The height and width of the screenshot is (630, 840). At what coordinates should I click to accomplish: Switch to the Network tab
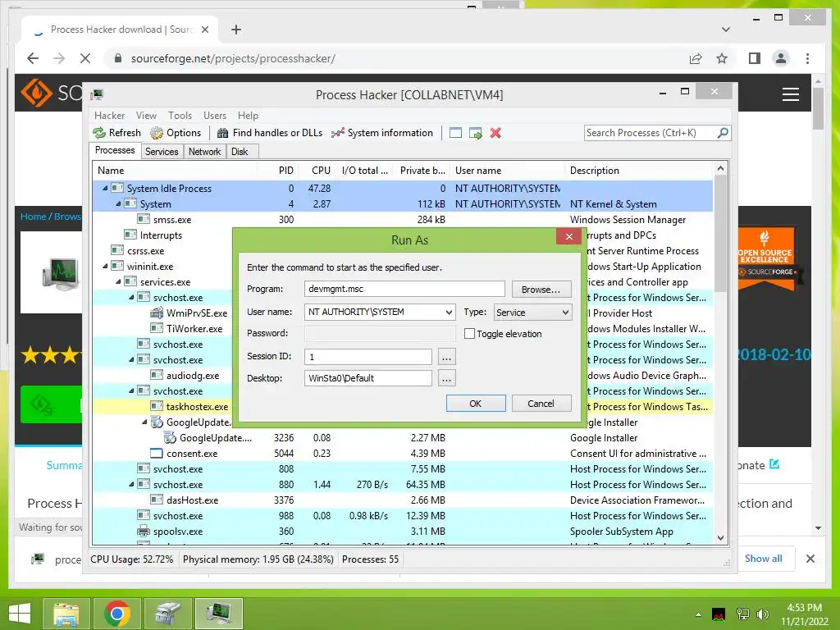pyautogui.click(x=204, y=152)
